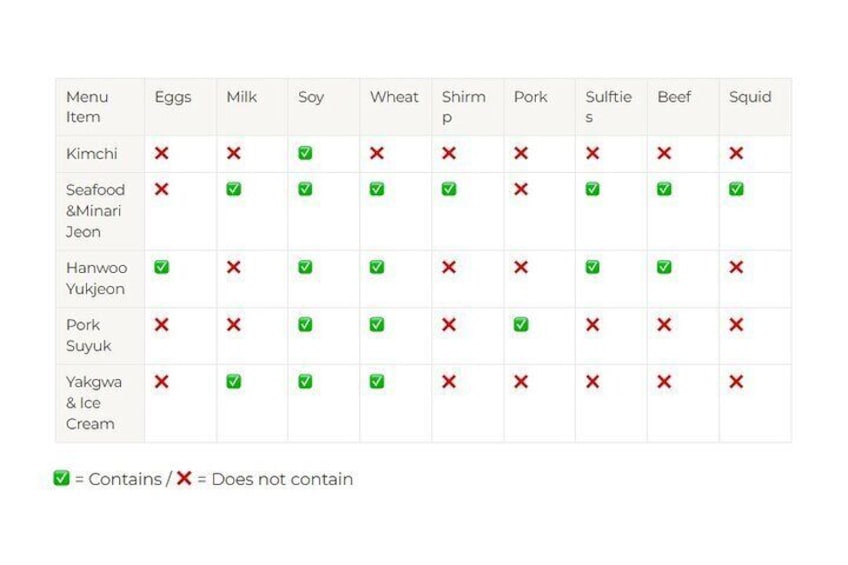Click Seafood & Minari Jeon Shrimp check mark

point(449,189)
